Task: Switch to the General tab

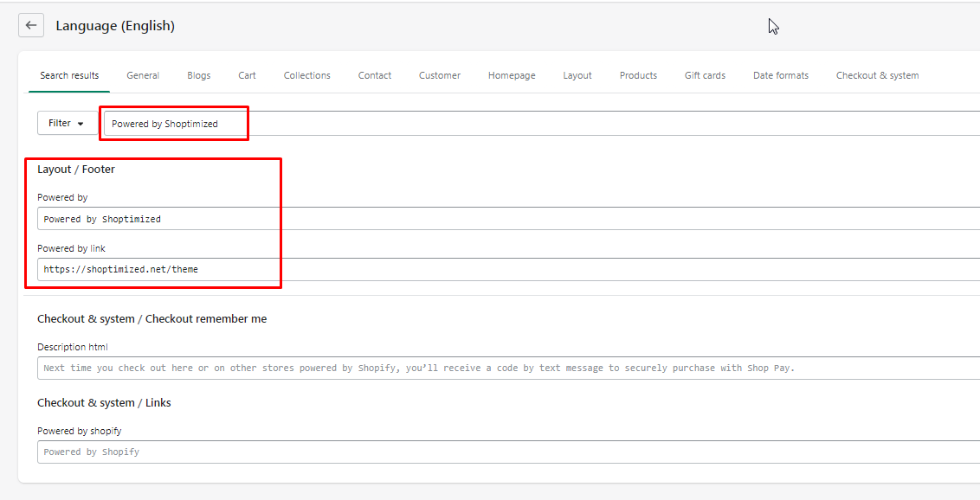Action: point(143,75)
